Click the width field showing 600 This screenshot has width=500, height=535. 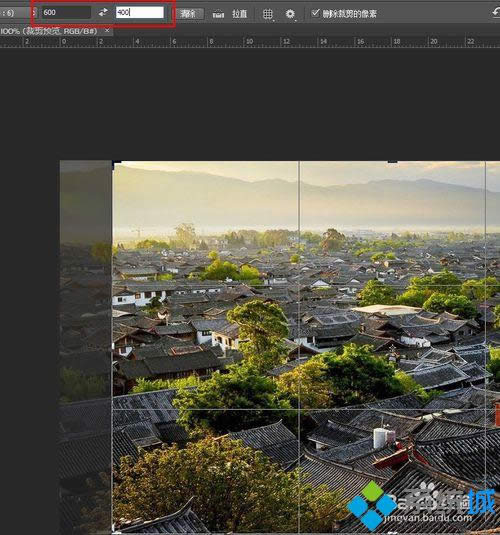coord(66,13)
